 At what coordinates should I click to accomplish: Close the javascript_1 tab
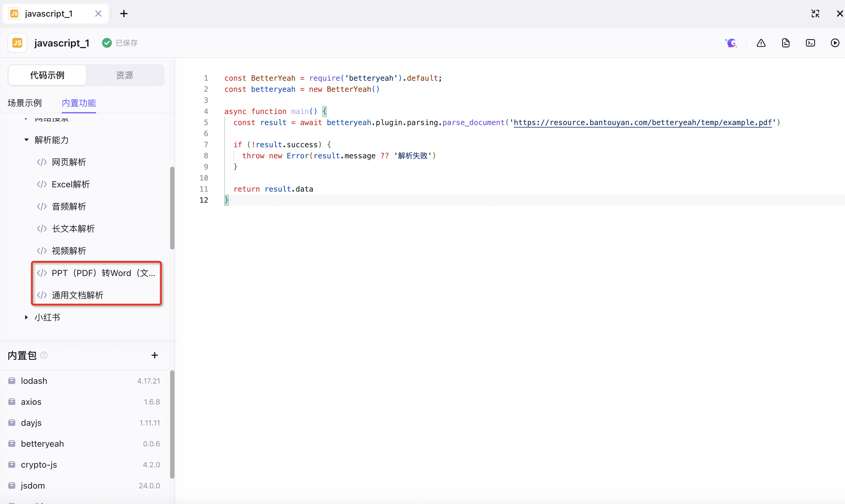click(98, 14)
